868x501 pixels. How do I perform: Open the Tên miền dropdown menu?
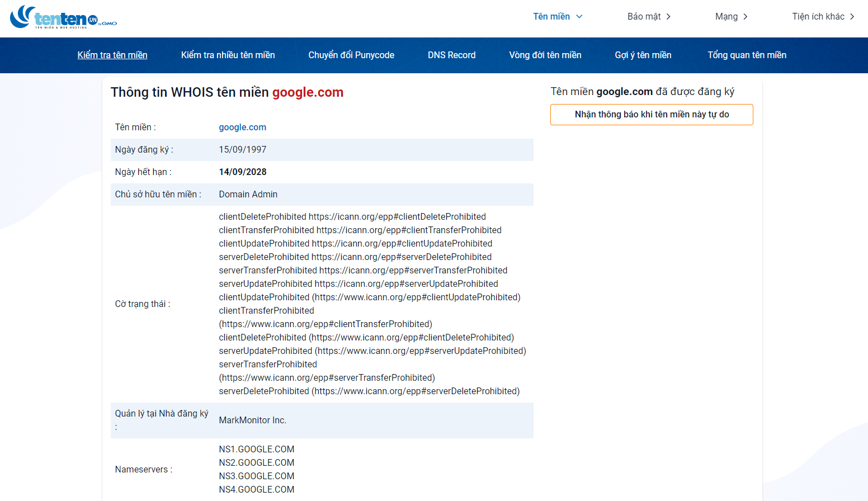pyautogui.click(x=557, y=16)
